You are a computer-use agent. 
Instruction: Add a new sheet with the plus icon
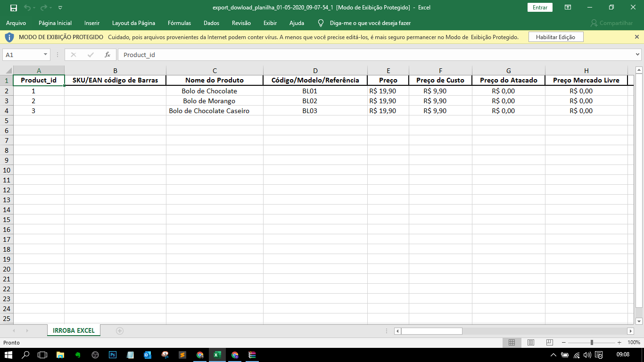point(120,331)
